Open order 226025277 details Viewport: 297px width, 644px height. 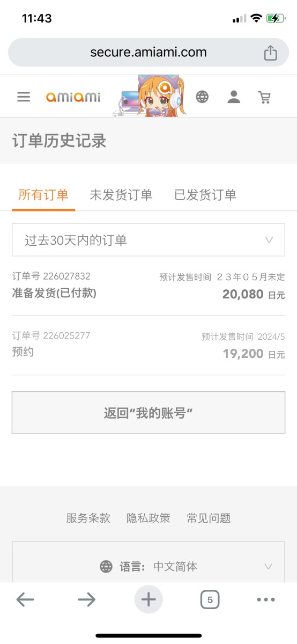[148, 345]
